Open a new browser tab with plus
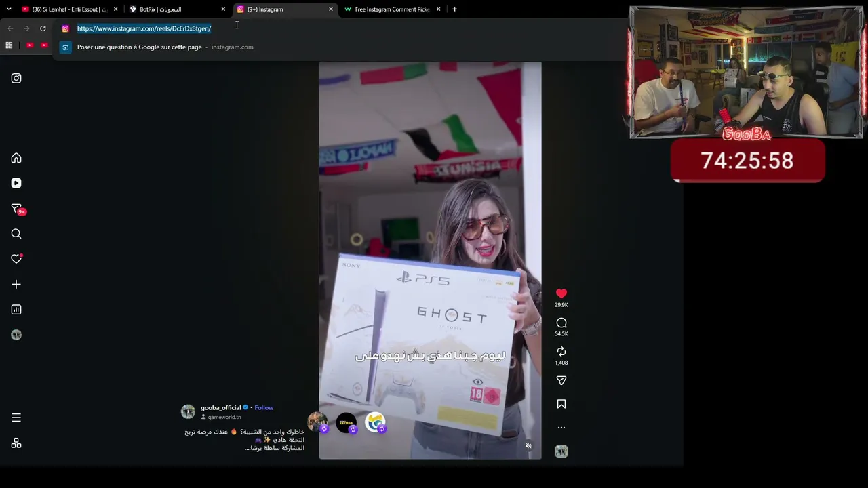868x488 pixels. (454, 9)
